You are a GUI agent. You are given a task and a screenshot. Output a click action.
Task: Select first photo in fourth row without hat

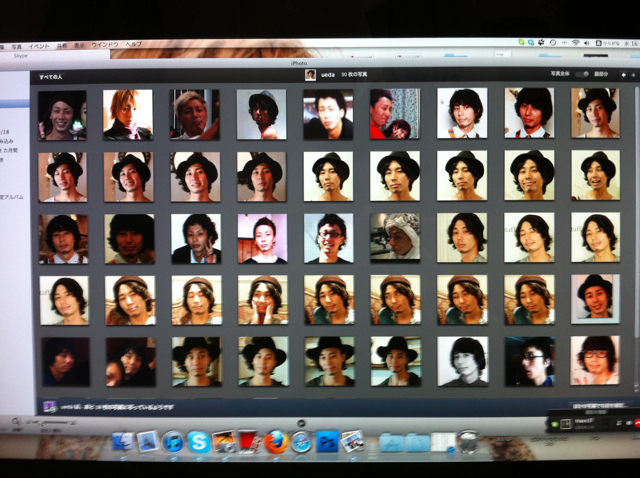pos(64,300)
